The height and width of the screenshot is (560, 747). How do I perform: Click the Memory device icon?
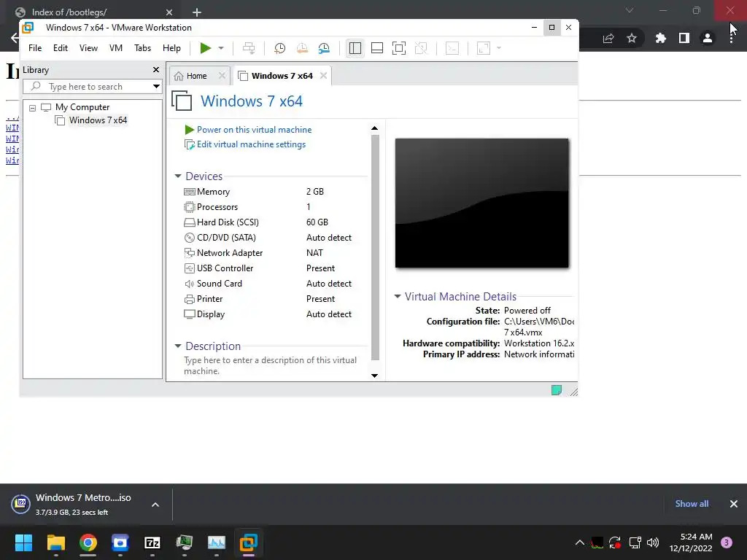tap(189, 192)
